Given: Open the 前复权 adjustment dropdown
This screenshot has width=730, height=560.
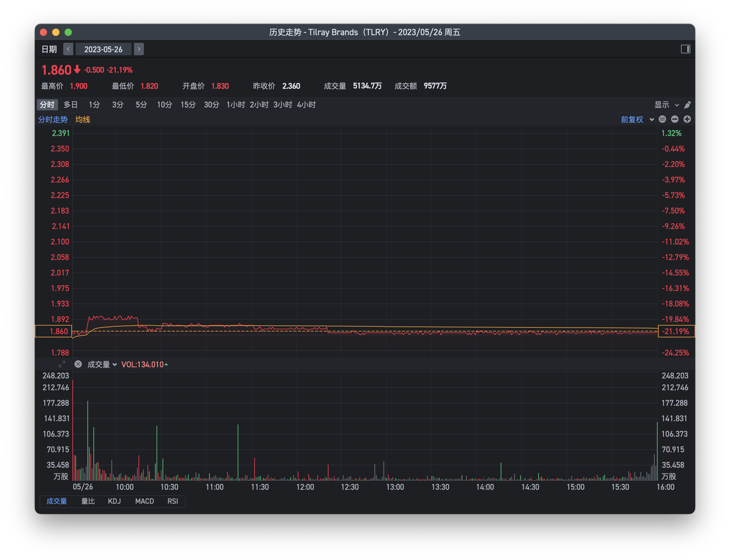Looking at the screenshot, I should coord(637,119).
